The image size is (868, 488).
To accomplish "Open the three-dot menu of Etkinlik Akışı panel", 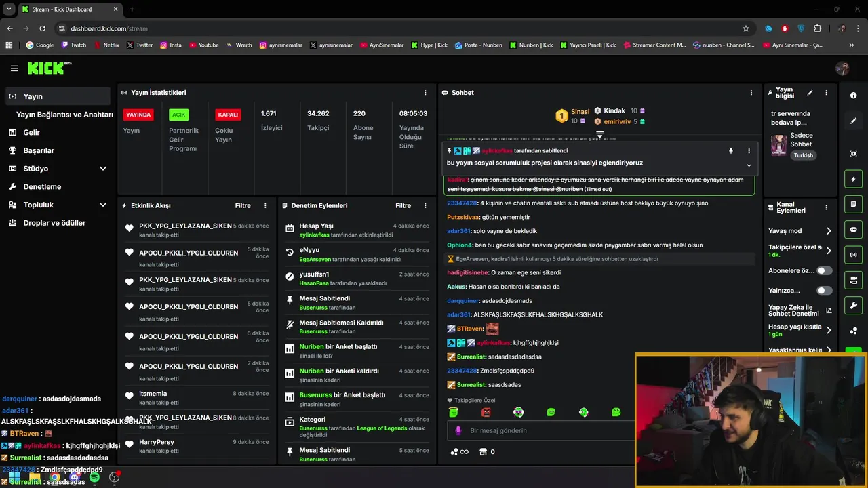I will (265, 205).
